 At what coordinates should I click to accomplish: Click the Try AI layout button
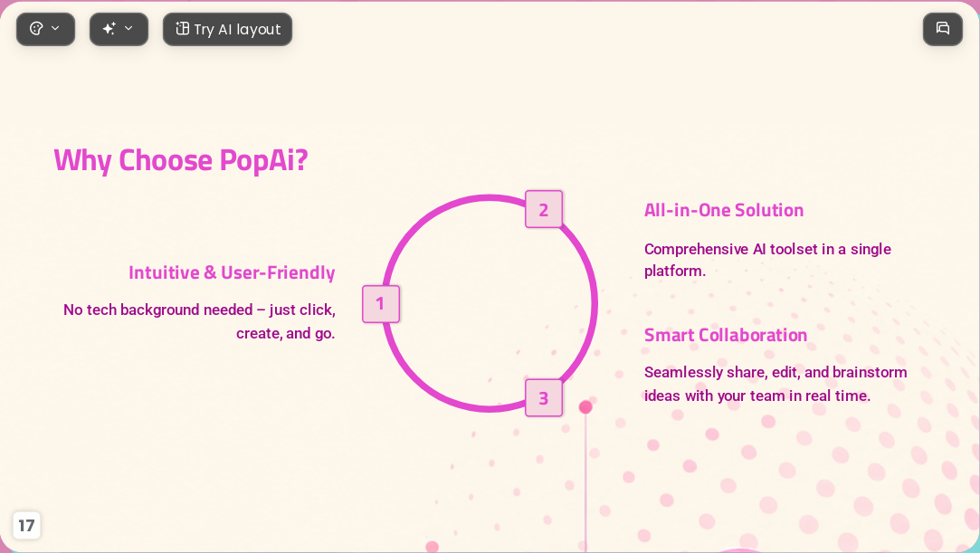pyautogui.click(x=227, y=29)
